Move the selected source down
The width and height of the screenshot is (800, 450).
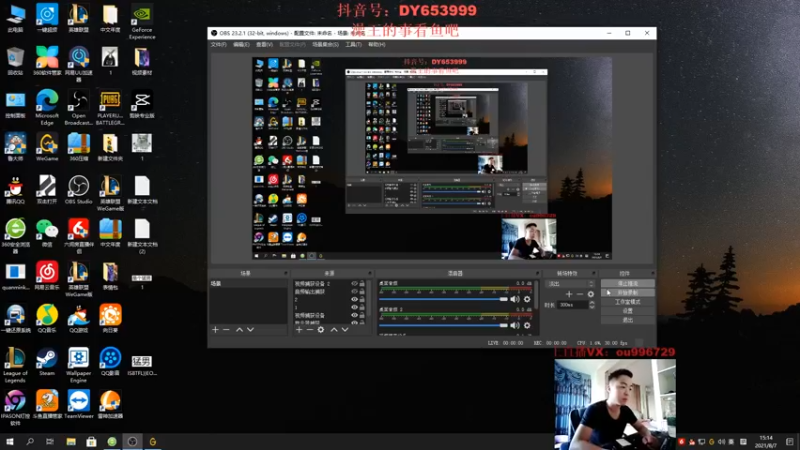point(345,330)
